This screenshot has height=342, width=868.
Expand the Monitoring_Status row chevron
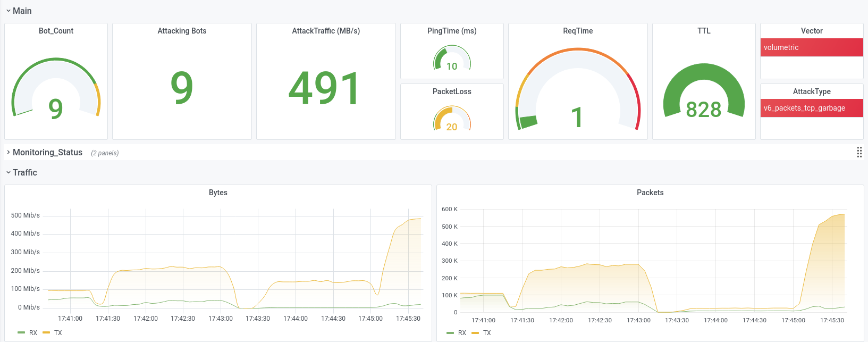coord(9,152)
